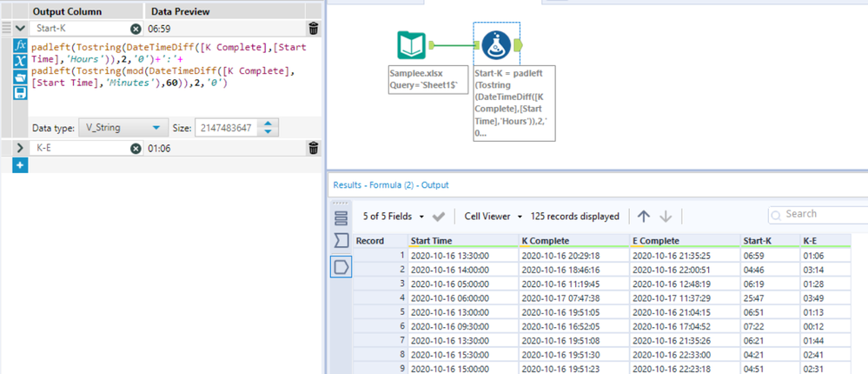Clear the K-E column name

(136, 148)
